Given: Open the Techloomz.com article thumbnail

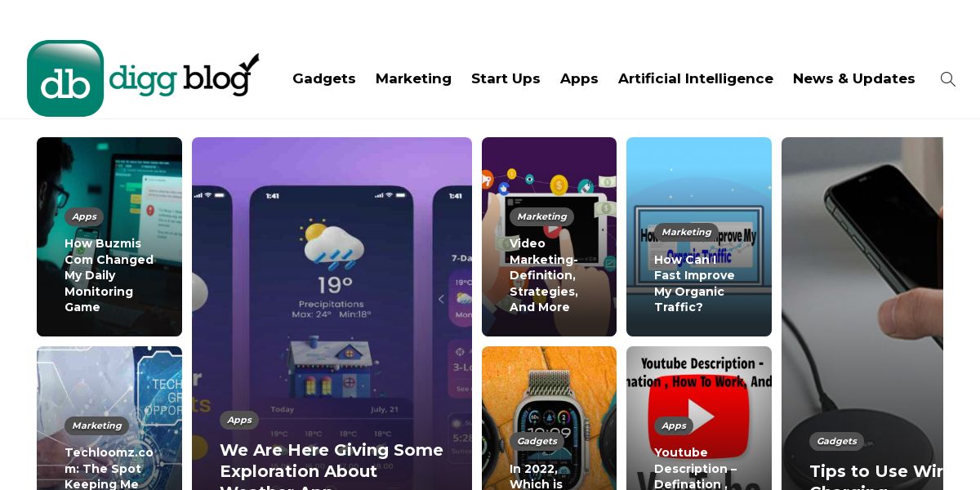Looking at the screenshot, I should coord(109,418).
